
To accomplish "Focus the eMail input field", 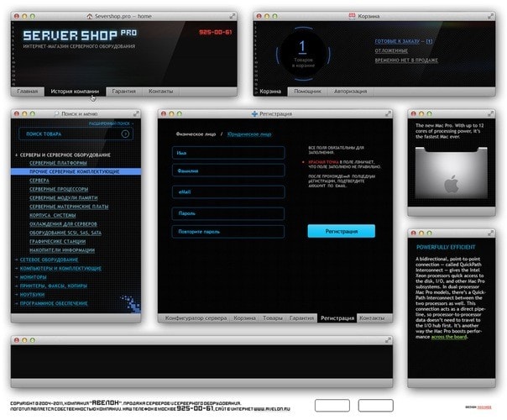I will 228,192.
